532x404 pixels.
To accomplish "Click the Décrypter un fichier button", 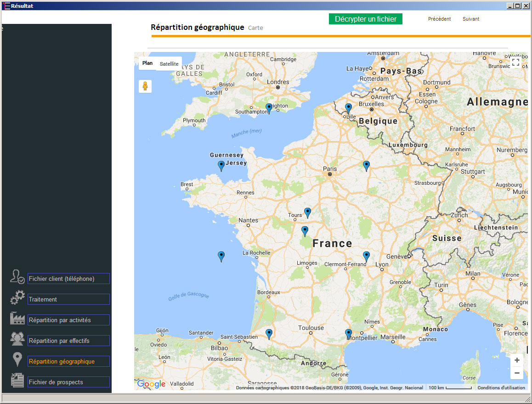I will [x=365, y=19].
